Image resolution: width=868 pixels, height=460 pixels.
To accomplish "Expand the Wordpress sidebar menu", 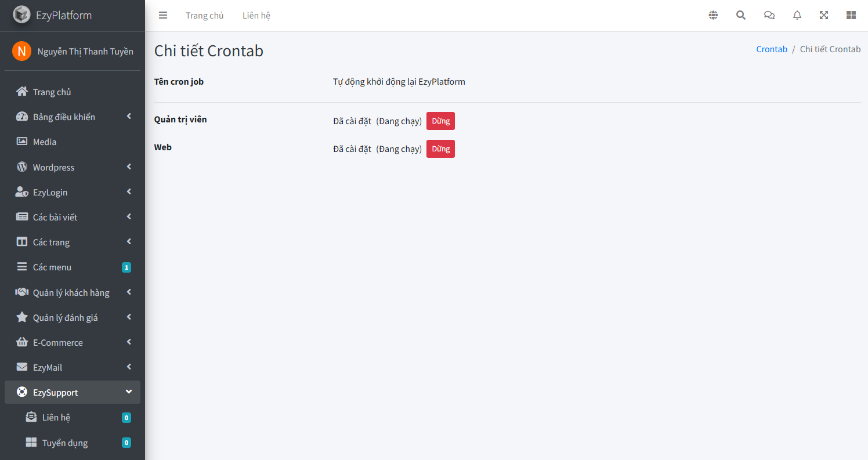I will (73, 167).
